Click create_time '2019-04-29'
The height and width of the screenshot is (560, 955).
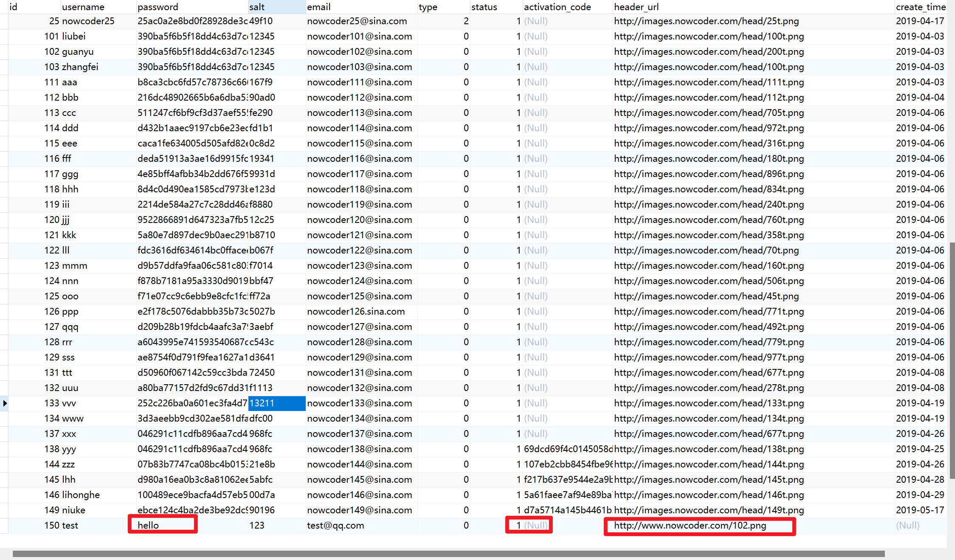pos(920,495)
